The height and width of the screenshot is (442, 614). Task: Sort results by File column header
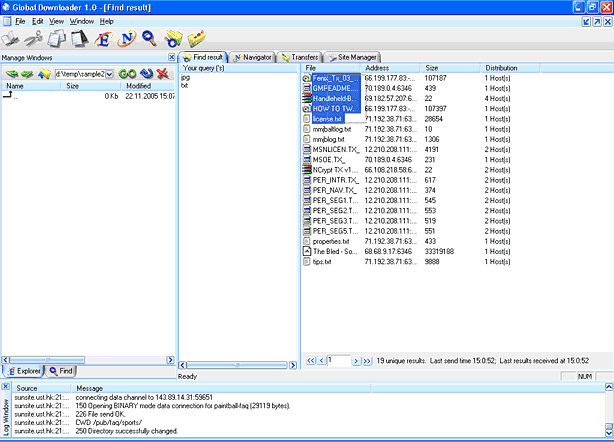(x=331, y=68)
